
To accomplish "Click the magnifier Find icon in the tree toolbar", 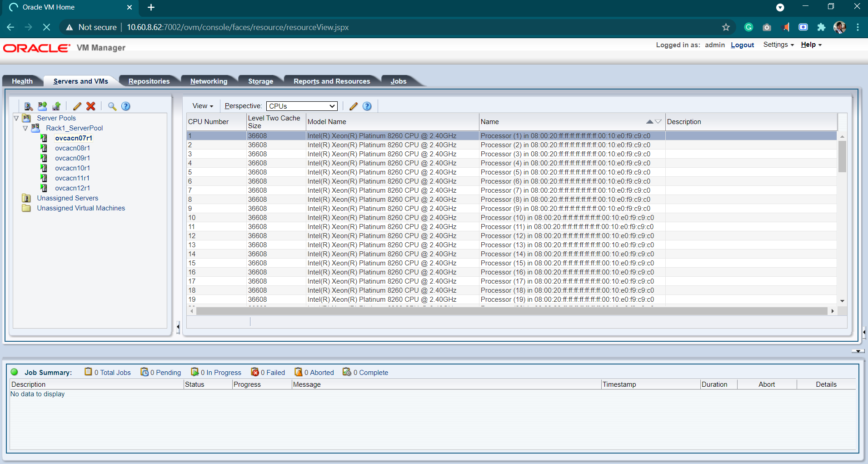I will click(112, 106).
